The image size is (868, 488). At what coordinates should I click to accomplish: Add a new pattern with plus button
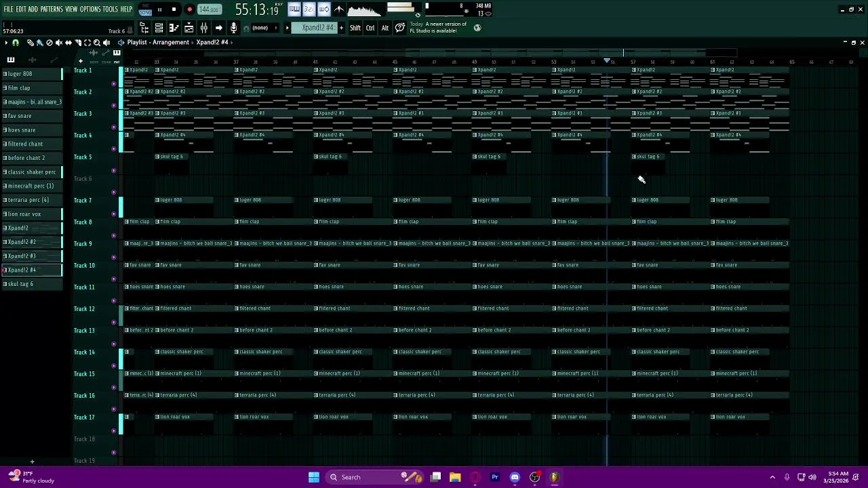[341, 28]
